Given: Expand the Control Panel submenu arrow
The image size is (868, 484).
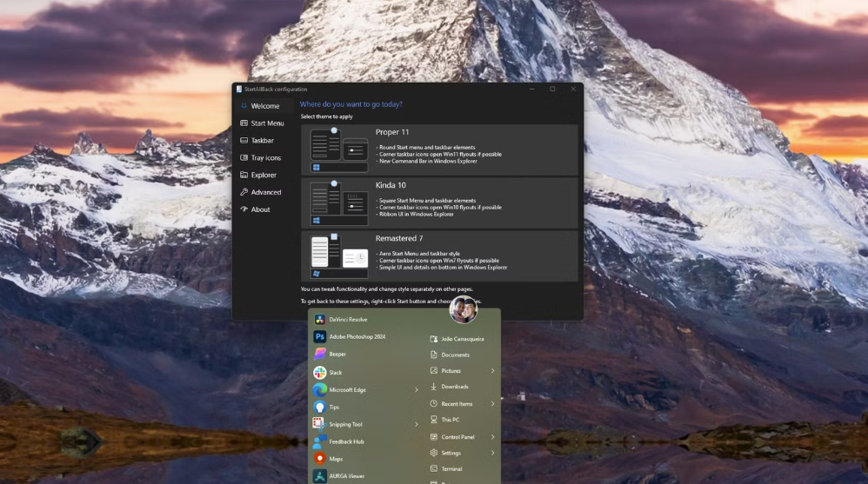Looking at the screenshot, I should tap(492, 437).
